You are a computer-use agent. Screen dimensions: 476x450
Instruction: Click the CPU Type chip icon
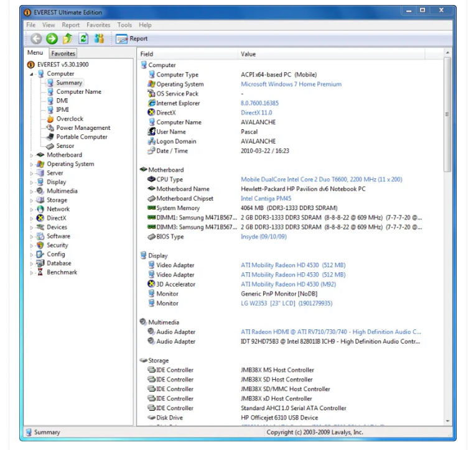(x=151, y=179)
